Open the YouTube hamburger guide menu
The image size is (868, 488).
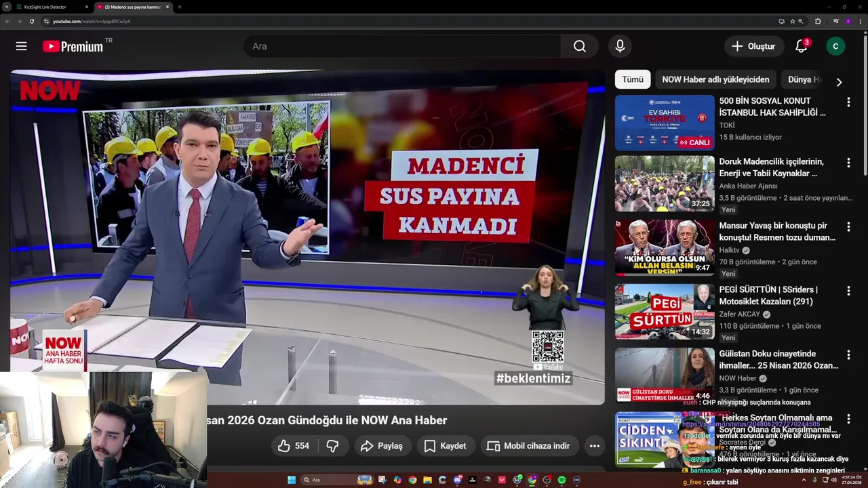coord(21,46)
